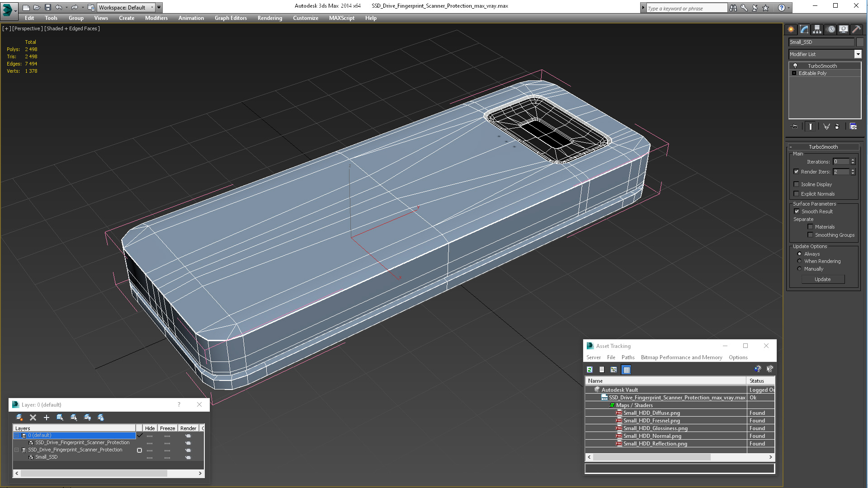Screen dimensions: 868x488
Task: Uncheck Smooth Result checkbox
Action: coord(797,211)
